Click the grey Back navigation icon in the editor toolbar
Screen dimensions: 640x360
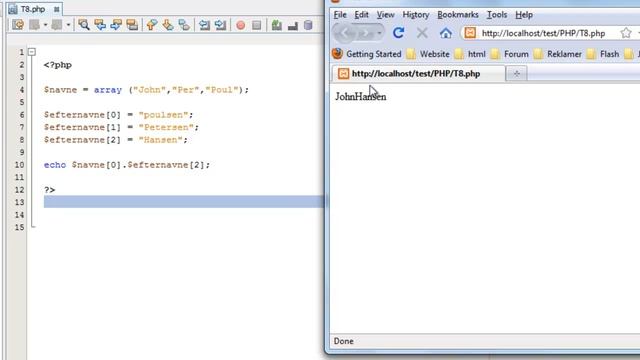[35, 25]
